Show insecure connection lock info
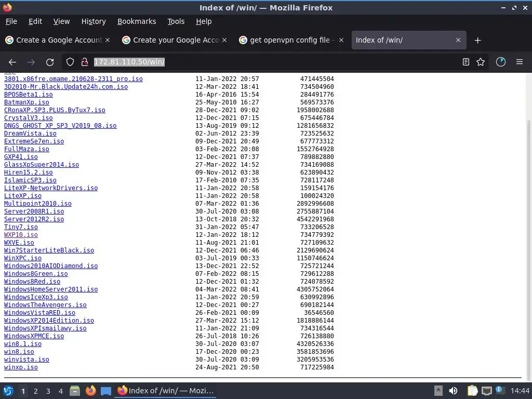Viewport: 532px width, 399px height. click(85, 62)
